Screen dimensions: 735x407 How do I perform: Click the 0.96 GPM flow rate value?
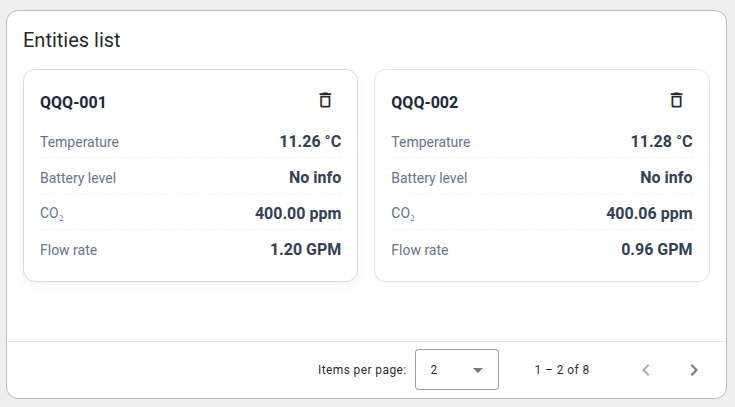point(657,249)
